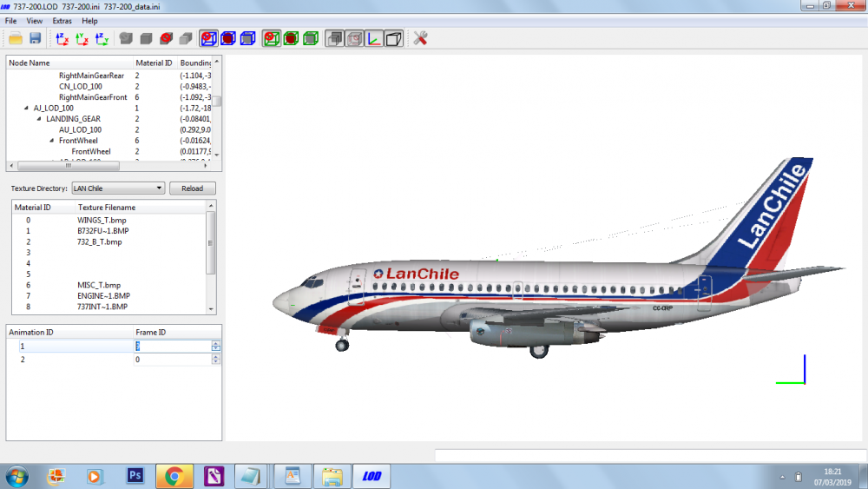The image size is (868, 489).
Task: Toggle the blue cube with gray fill
Action: click(x=248, y=38)
